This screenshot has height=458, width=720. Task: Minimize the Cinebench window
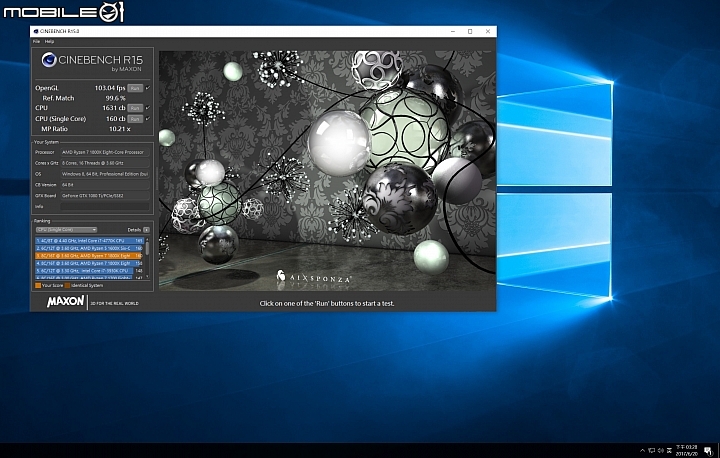pos(453,31)
